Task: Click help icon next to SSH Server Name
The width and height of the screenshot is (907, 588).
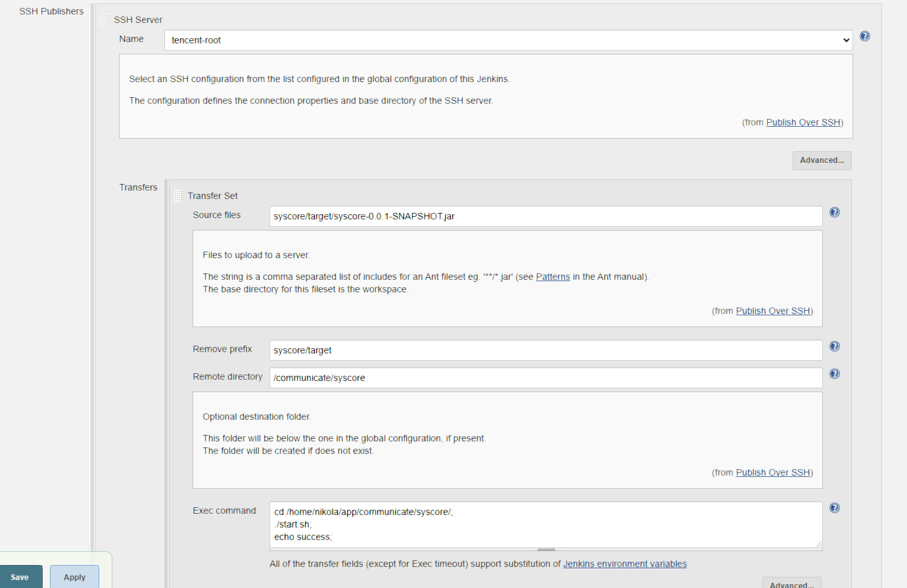Action: [865, 36]
